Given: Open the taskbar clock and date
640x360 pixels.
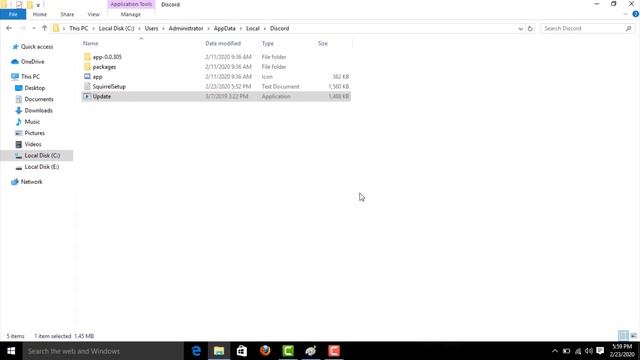Looking at the screenshot, I should [x=622, y=351].
